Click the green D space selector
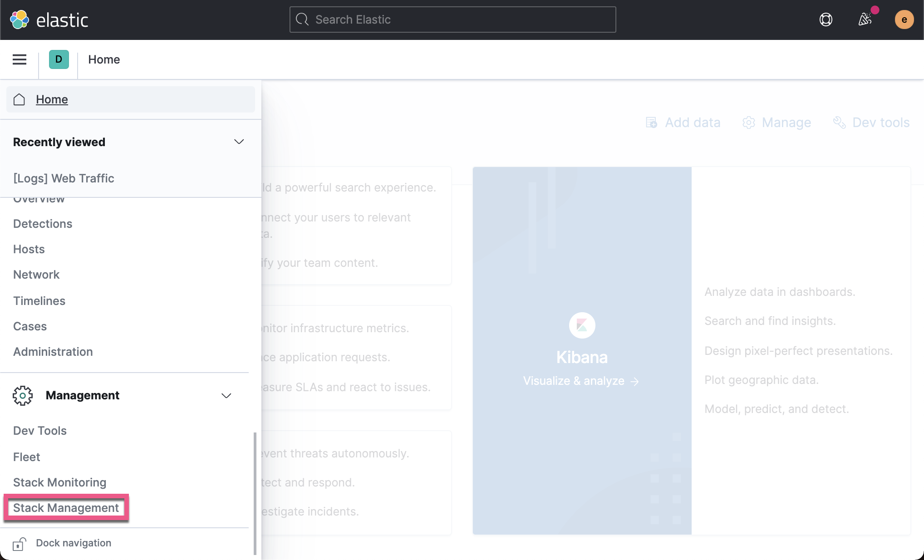This screenshot has width=924, height=560. coord(59,59)
